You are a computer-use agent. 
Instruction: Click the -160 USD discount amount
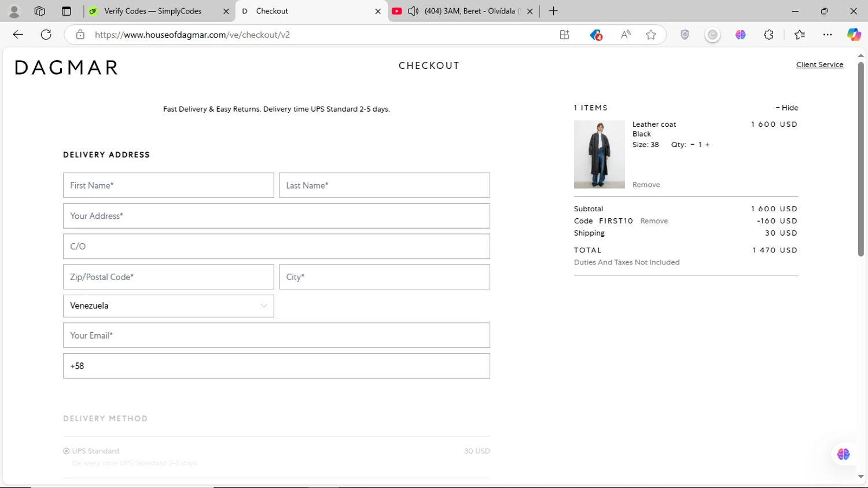[777, 221]
